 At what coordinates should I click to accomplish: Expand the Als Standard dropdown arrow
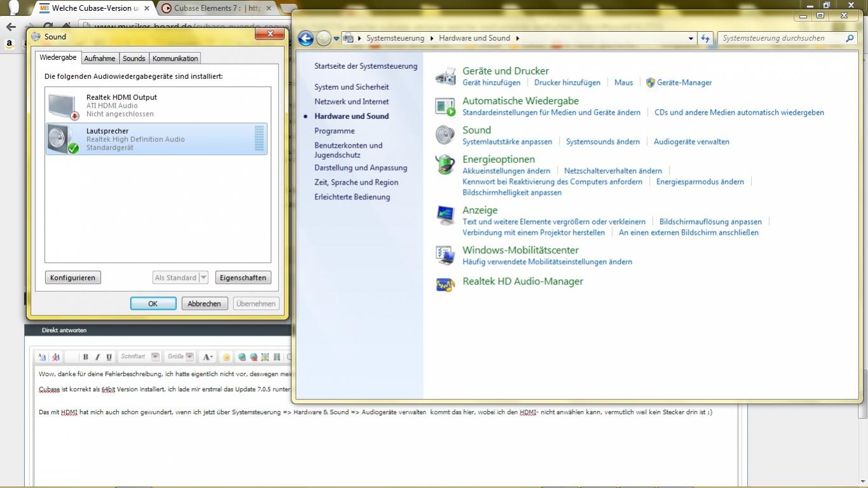203,277
